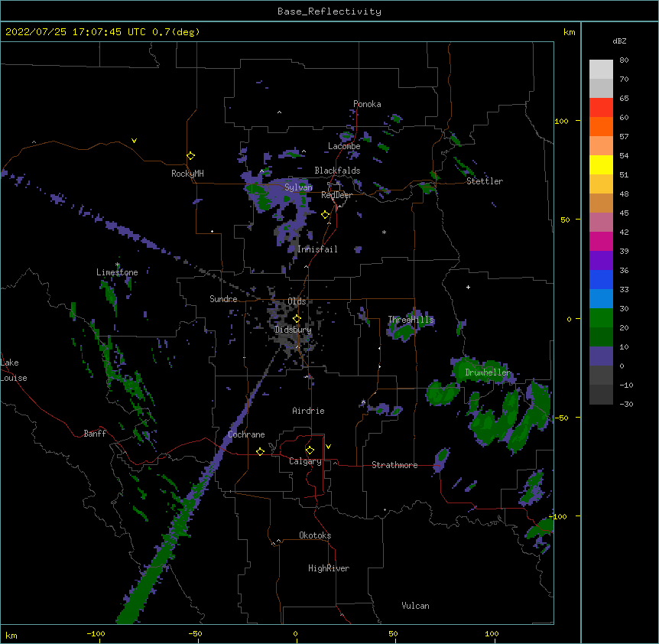The height and width of the screenshot is (644, 659).
Task: Select the Banff label
Action: click(x=95, y=434)
